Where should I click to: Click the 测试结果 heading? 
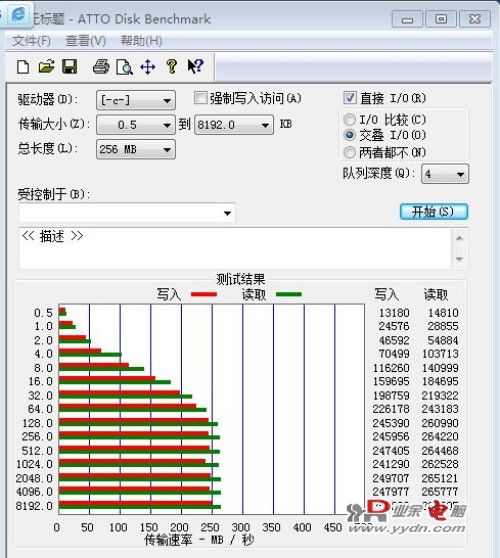tap(241, 279)
